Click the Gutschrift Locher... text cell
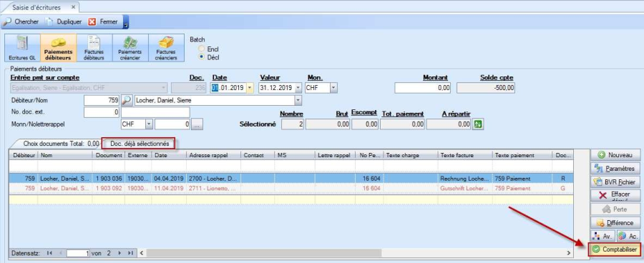Image resolution: width=644 pixels, height=263 pixels. click(x=465, y=189)
